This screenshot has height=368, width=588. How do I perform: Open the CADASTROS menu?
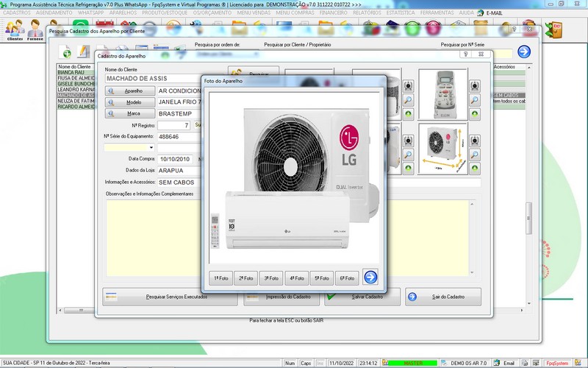(x=17, y=13)
